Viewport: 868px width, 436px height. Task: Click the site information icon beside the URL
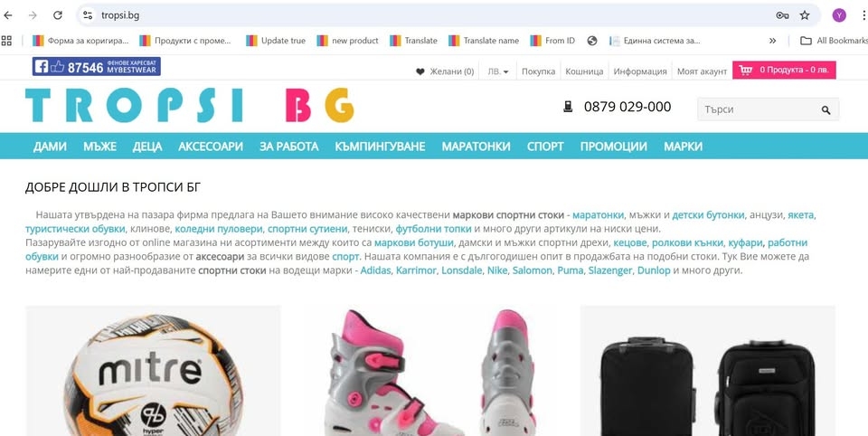(x=88, y=15)
